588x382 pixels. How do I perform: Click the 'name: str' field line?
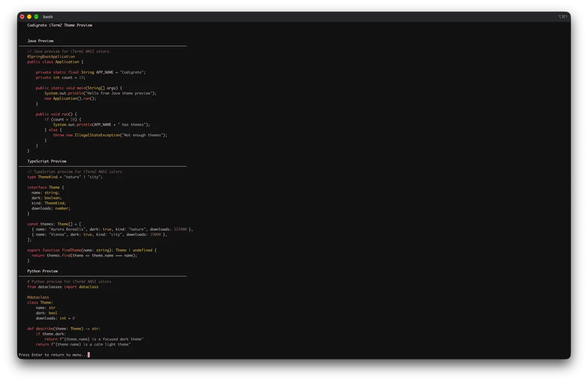[x=46, y=308]
